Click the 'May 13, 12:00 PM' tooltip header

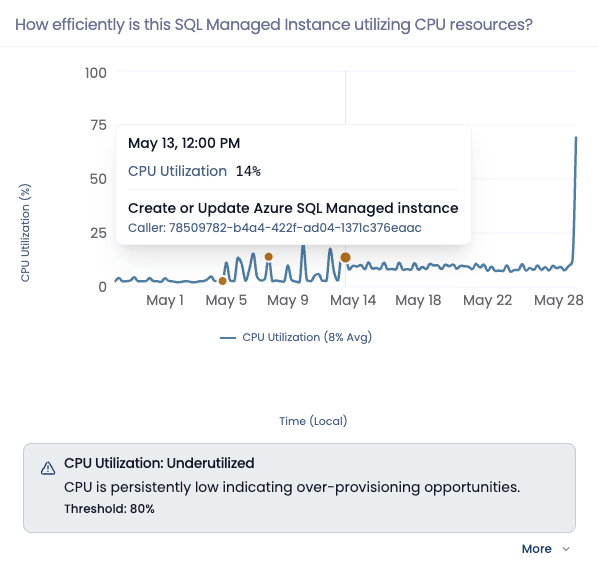point(184,143)
